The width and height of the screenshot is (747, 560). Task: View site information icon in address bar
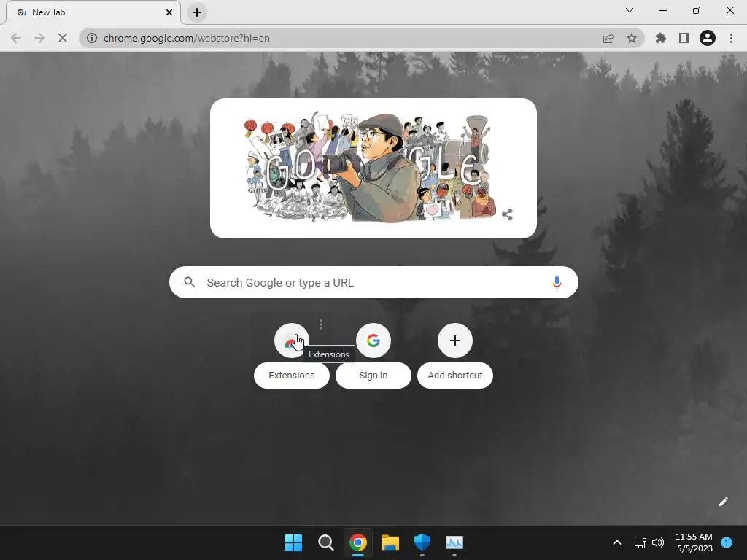[92, 38]
